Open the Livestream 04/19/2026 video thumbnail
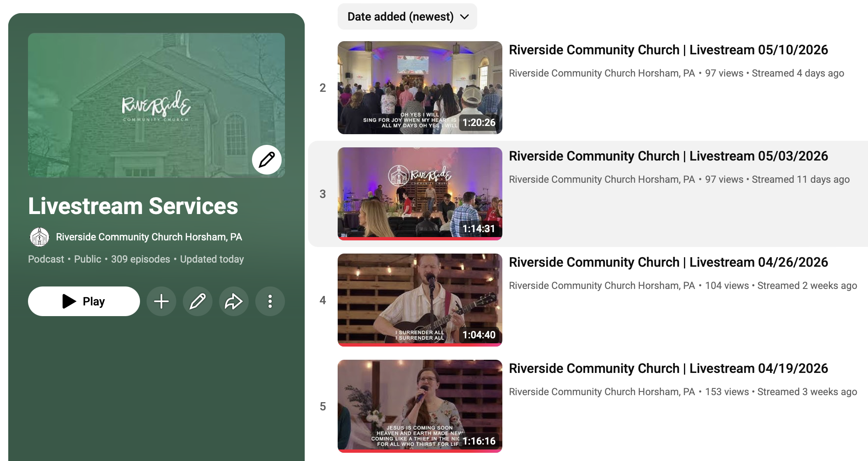 (420, 406)
